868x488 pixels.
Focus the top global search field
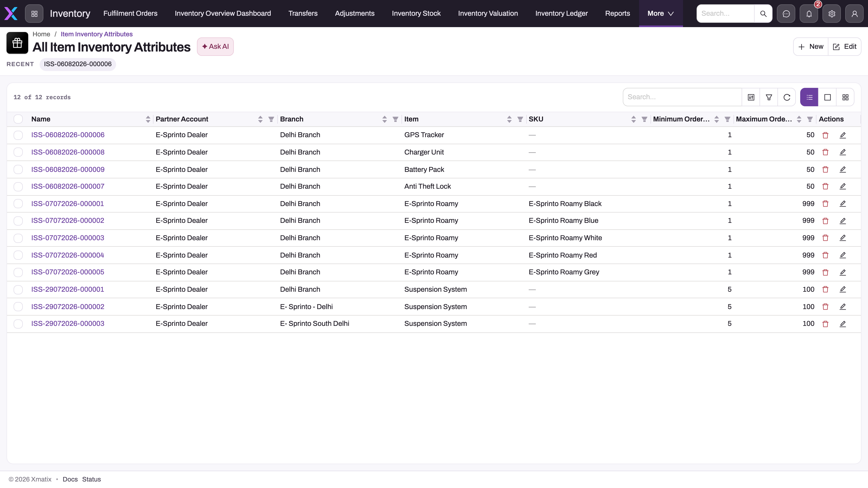pyautogui.click(x=726, y=14)
